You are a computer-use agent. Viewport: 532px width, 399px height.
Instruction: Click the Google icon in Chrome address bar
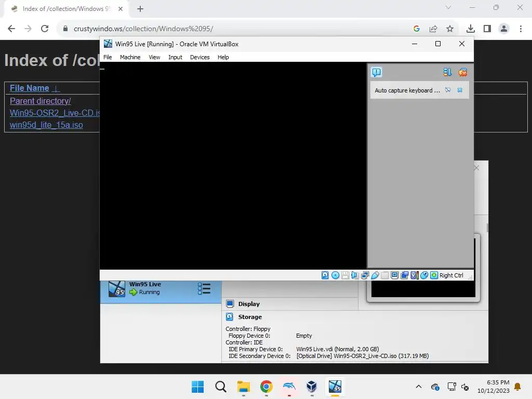(417, 29)
